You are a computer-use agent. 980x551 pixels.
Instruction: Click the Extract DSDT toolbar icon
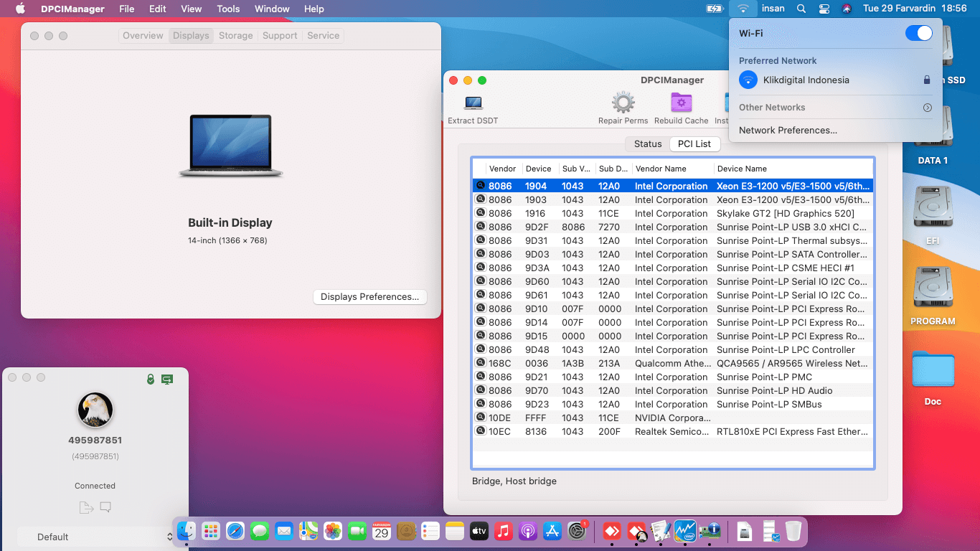473,103
